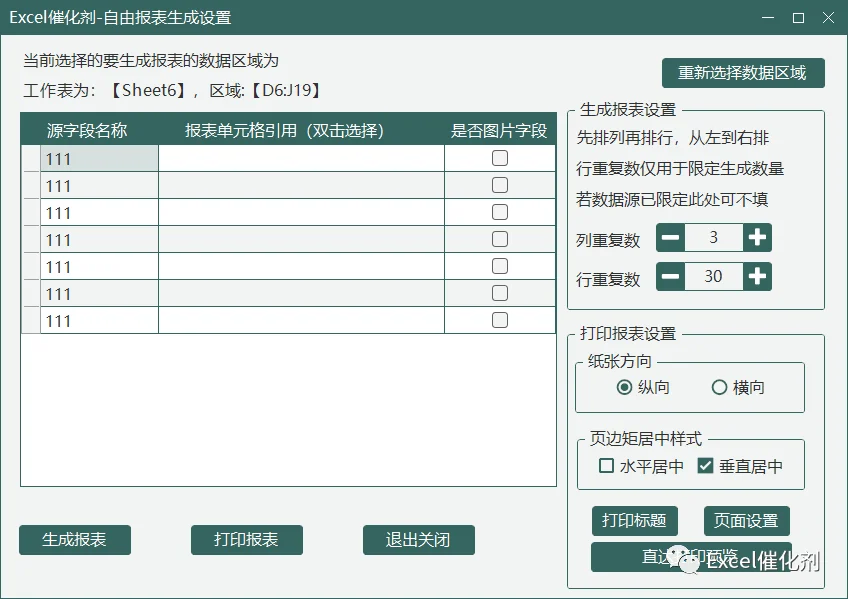Decrease the 列重复数 value with minus button
848x599 pixels.
click(x=671, y=237)
